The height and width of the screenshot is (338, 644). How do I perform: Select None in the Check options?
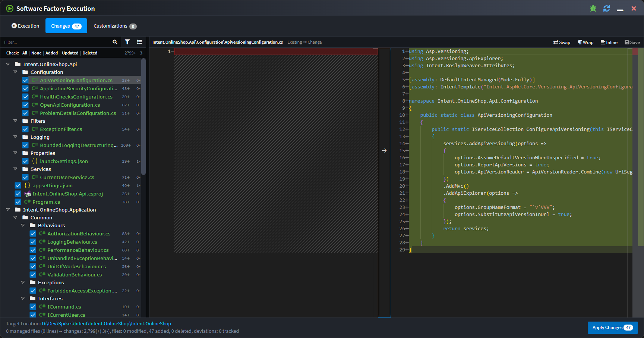pyautogui.click(x=37, y=53)
